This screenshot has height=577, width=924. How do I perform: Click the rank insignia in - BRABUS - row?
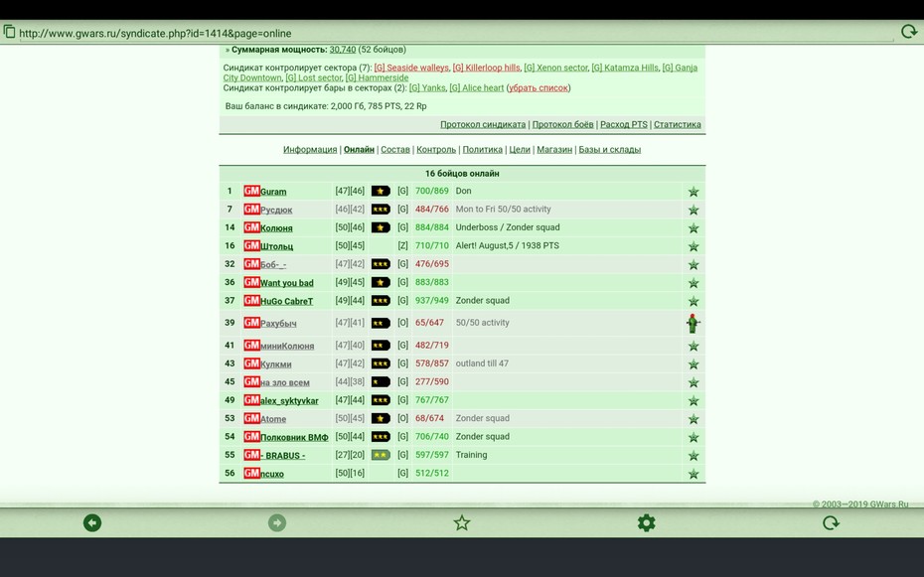[x=381, y=455]
